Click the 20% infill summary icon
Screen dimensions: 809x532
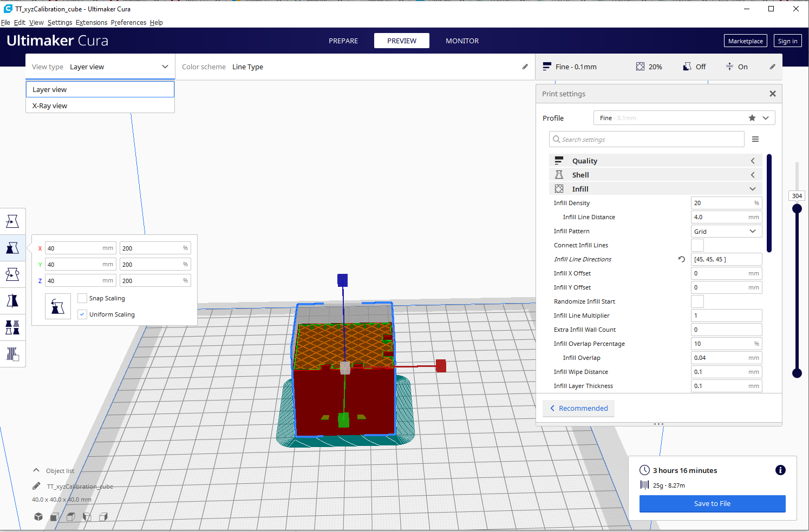point(640,67)
